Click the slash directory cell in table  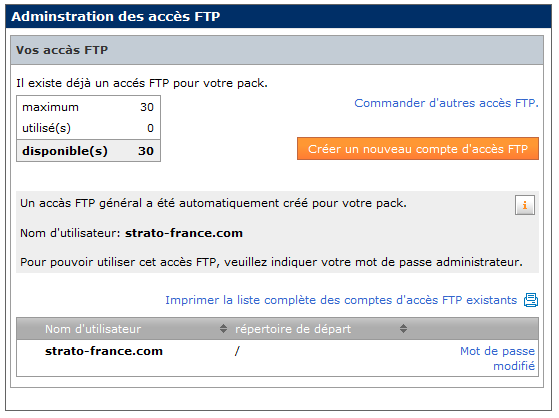237,351
